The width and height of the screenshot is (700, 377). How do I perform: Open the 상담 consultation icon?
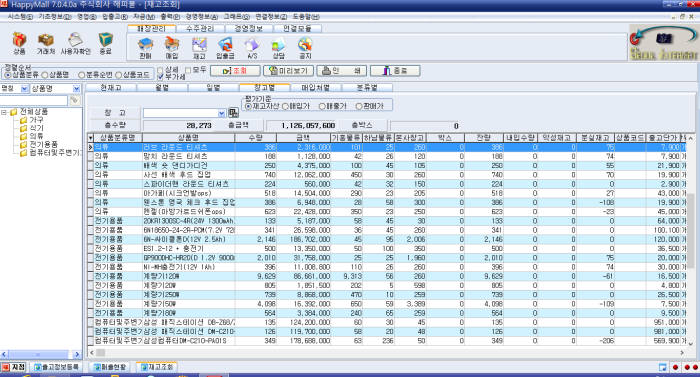pyautogui.click(x=279, y=45)
